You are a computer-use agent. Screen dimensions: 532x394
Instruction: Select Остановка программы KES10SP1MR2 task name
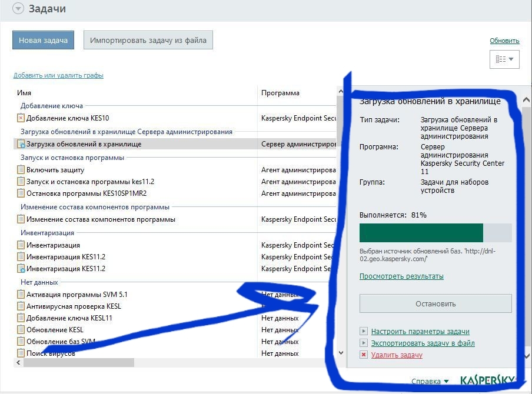(87, 193)
